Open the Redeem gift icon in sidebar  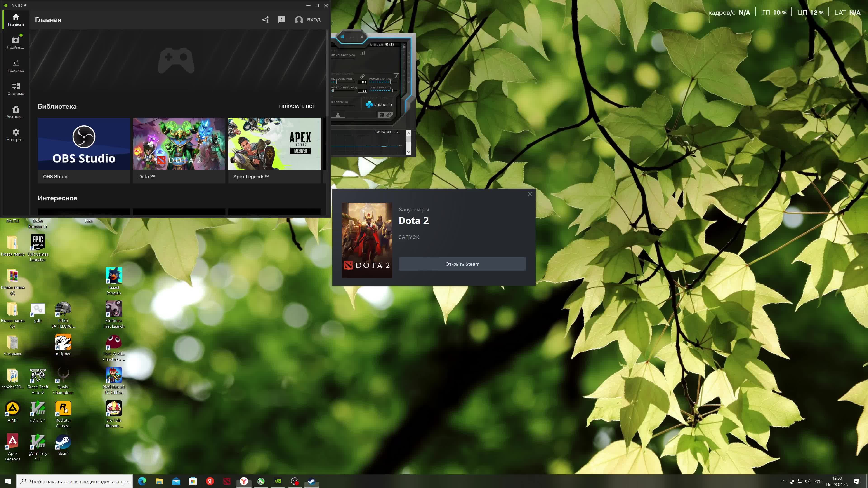click(16, 112)
